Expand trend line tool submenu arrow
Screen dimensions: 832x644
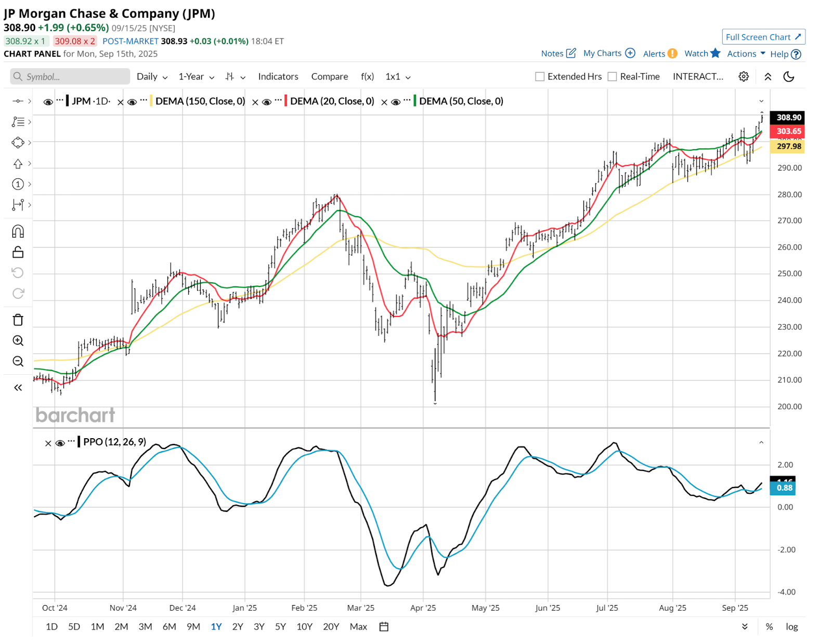click(x=30, y=101)
